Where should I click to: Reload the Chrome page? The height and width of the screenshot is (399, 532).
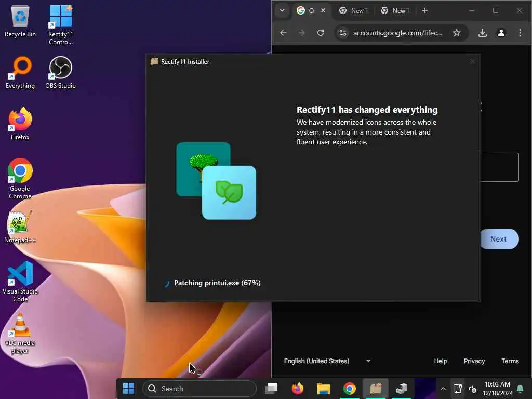tap(320, 33)
